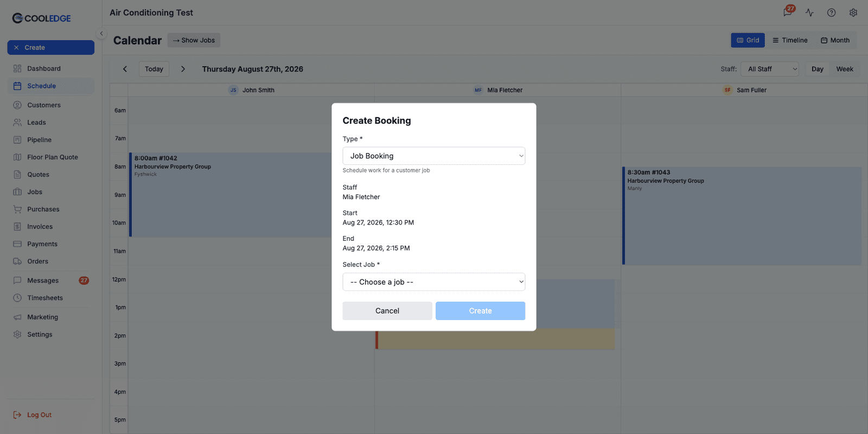Open Quotes in the sidebar
This screenshot has height=434, width=868.
tap(51, 175)
